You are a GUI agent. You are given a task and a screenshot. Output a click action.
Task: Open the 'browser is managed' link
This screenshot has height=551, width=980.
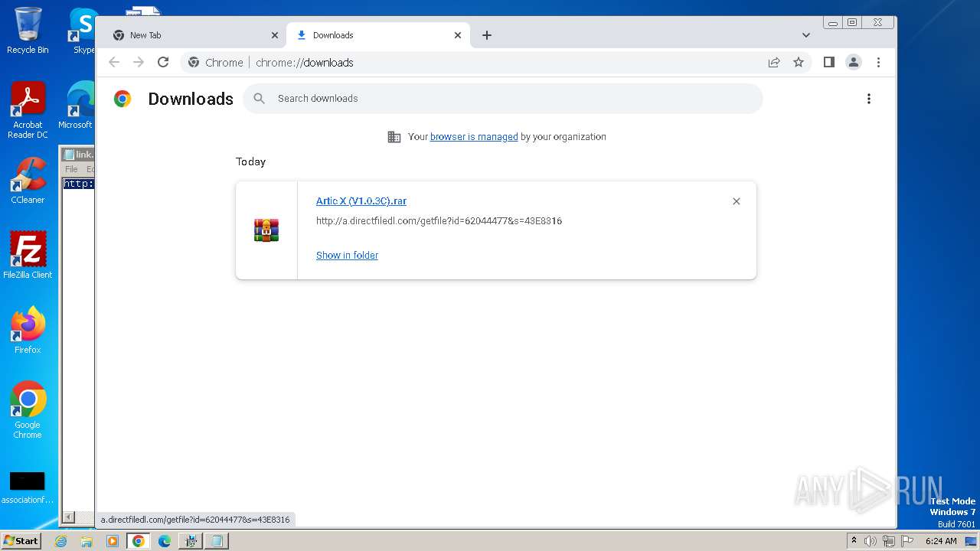click(474, 137)
